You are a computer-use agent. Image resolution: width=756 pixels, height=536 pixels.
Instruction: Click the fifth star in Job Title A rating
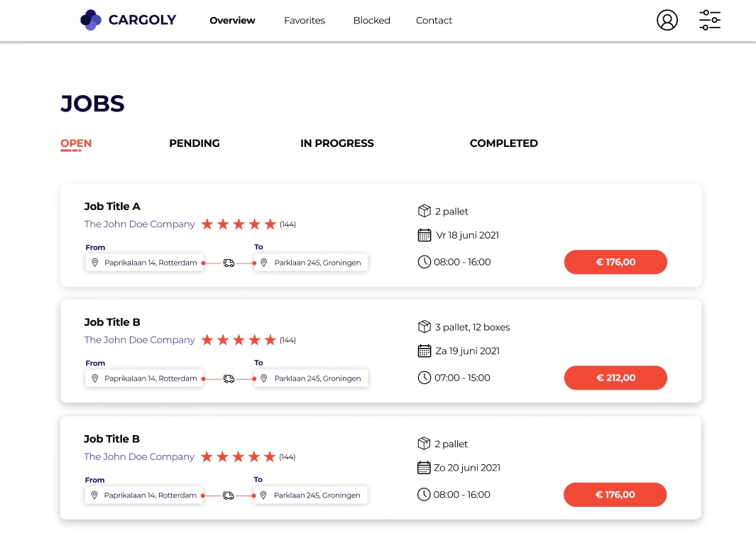[x=270, y=224]
